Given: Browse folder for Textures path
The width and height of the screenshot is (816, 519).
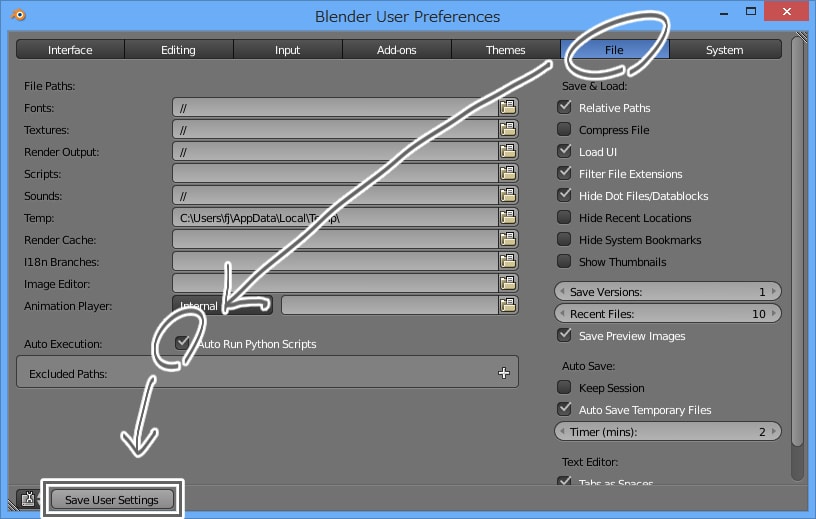Looking at the screenshot, I should (508, 130).
